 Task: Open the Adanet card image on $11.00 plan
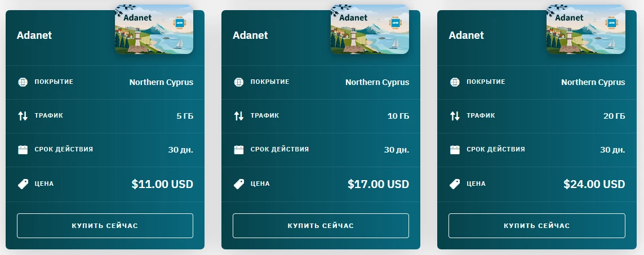[x=154, y=30]
